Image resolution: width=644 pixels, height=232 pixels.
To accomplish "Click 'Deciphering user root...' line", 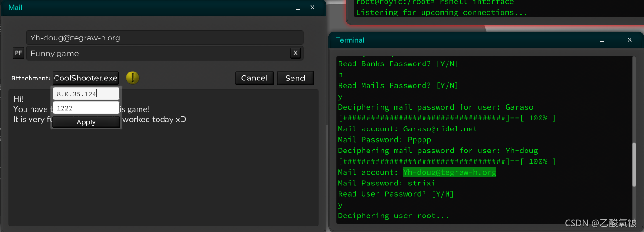I will [394, 216].
